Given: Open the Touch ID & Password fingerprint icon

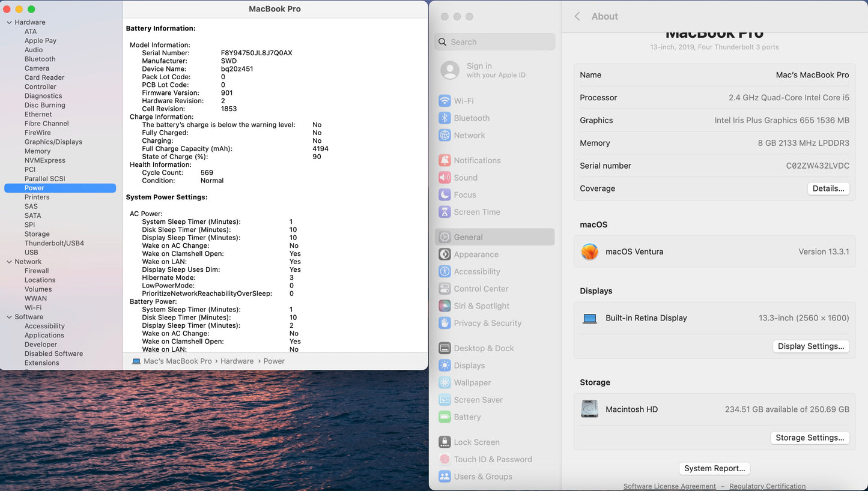Looking at the screenshot, I should tap(445, 459).
